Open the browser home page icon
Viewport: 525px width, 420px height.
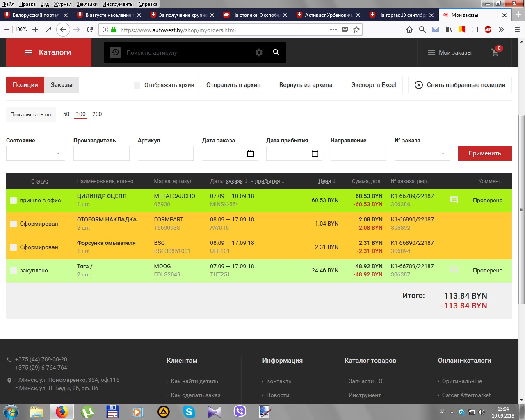(409, 30)
